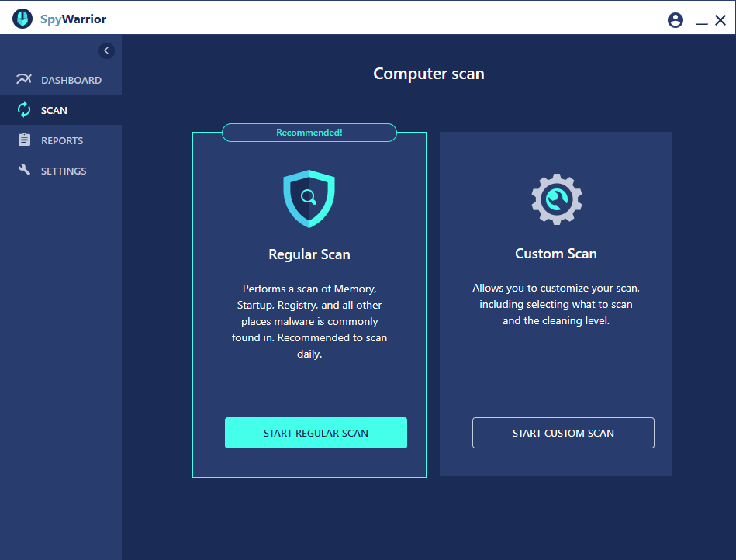This screenshot has width=736, height=560.
Task: Click the Dashboard chart icon in sidebar
Action: pyautogui.click(x=24, y=80)
